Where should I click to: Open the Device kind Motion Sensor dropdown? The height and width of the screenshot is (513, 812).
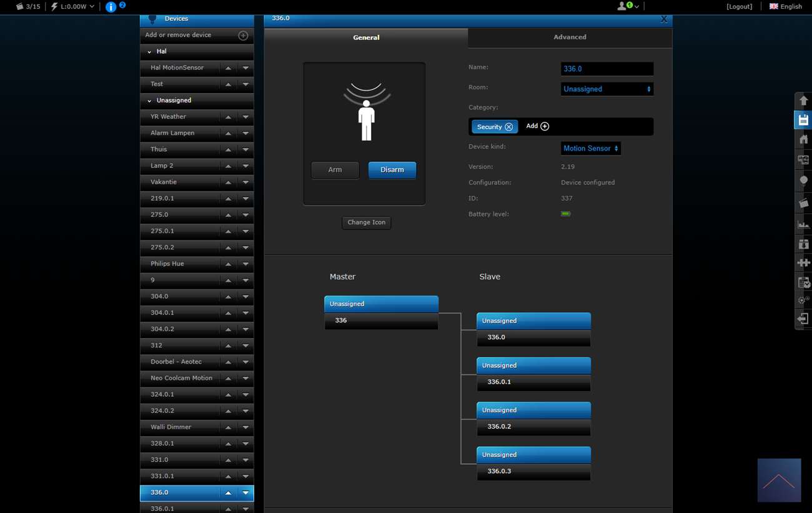(x=590, y=149)
